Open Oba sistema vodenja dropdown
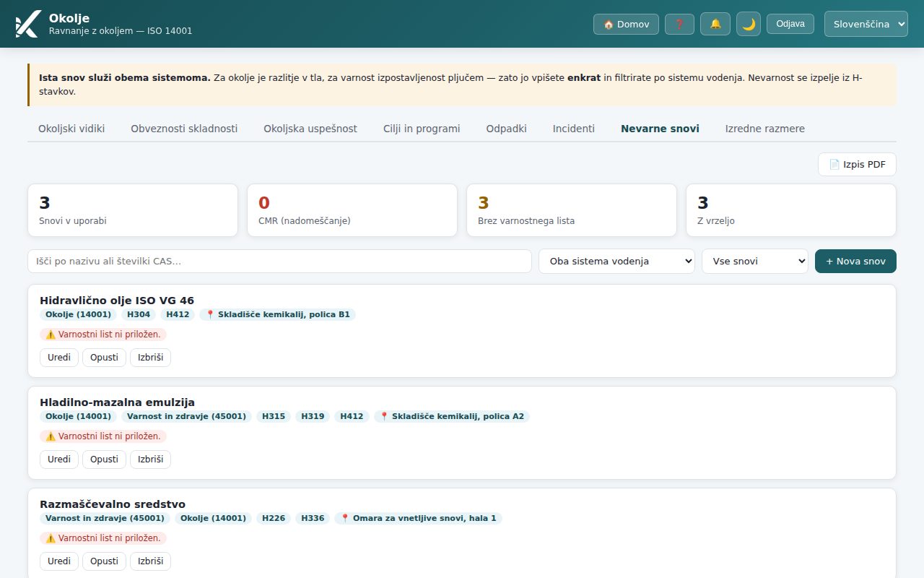 [x=616, y=262]
